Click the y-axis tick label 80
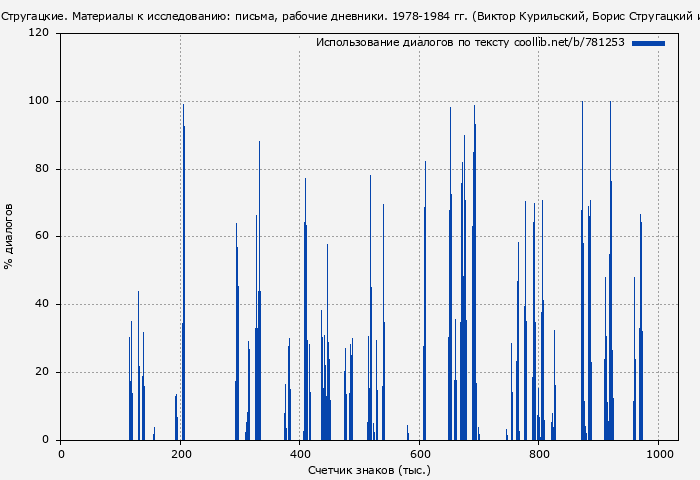Viewport: 700px width, 480px height. pos(42,169)
